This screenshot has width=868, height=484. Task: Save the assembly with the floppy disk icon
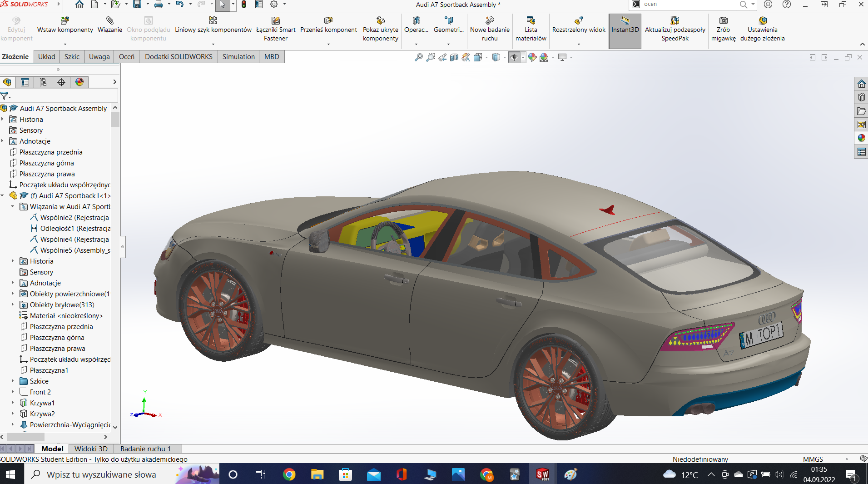click(137, 5)
